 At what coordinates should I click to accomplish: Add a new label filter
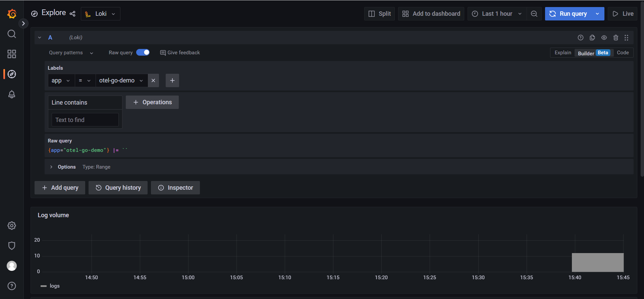(172, 80)
